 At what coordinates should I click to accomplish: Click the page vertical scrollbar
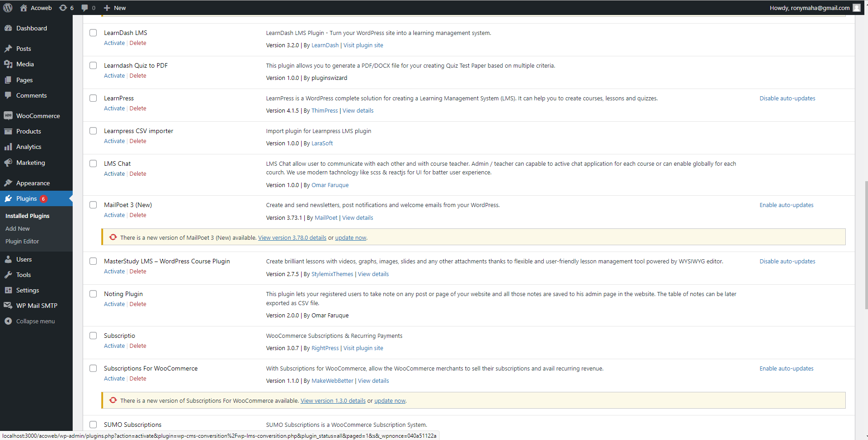866,245
